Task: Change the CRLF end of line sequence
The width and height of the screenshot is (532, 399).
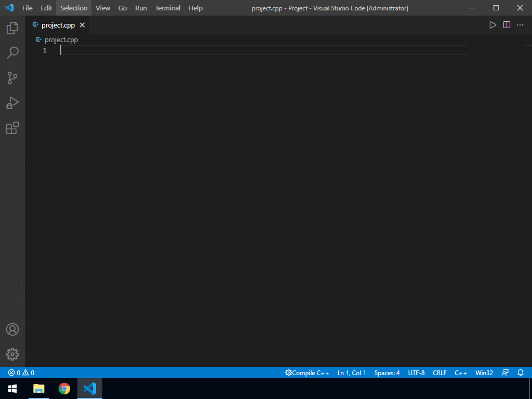Action: pos(440,373)
